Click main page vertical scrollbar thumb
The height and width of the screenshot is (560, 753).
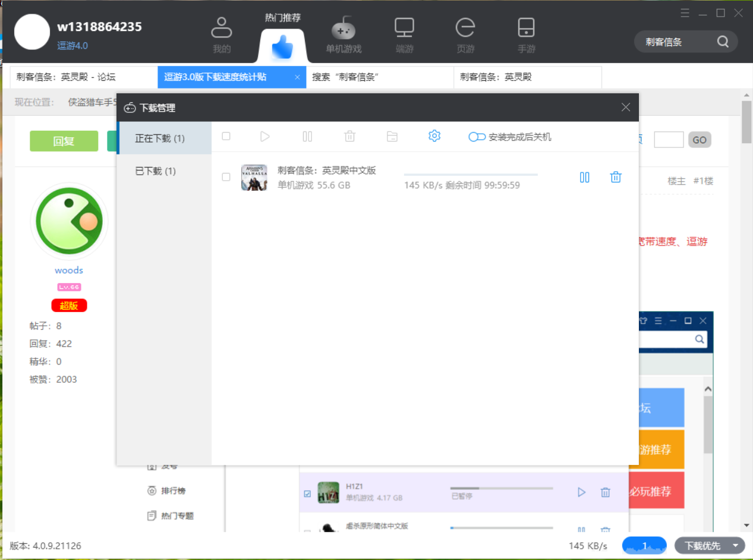[x=746, y=122]
